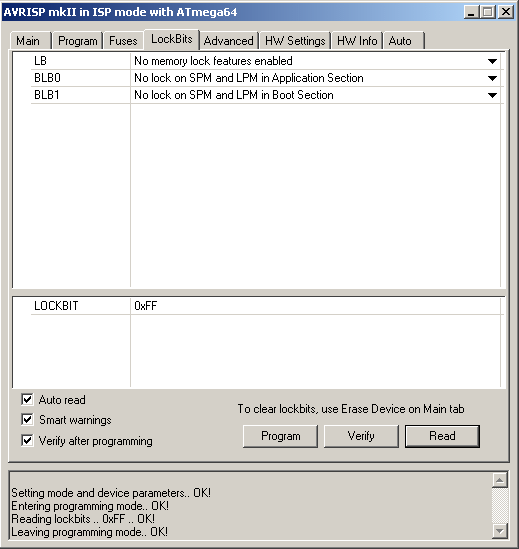Open the Advanced tab

(x=229, y=41)
